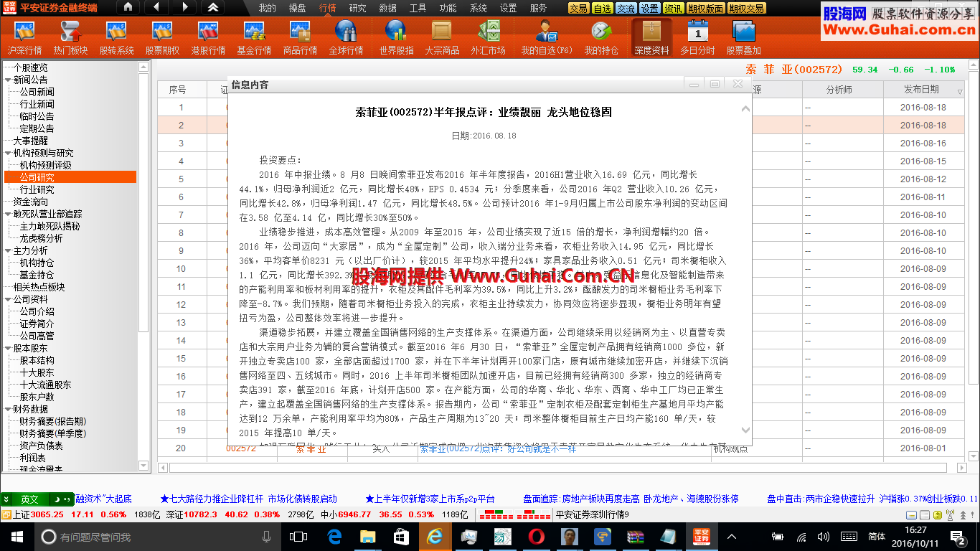This screenshot has height=551, width=980.
Task: Collapse the 机构预测与研究 tree node
Action: [x=8, y=153]
